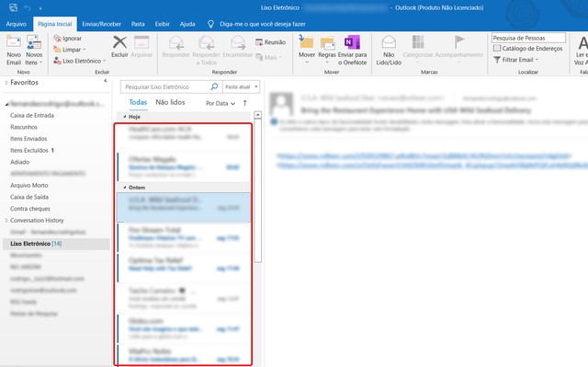The height and width of the screenshot is (367, 588).
Task: Open the Categorizar menu
Action: (x=418, y=50)
